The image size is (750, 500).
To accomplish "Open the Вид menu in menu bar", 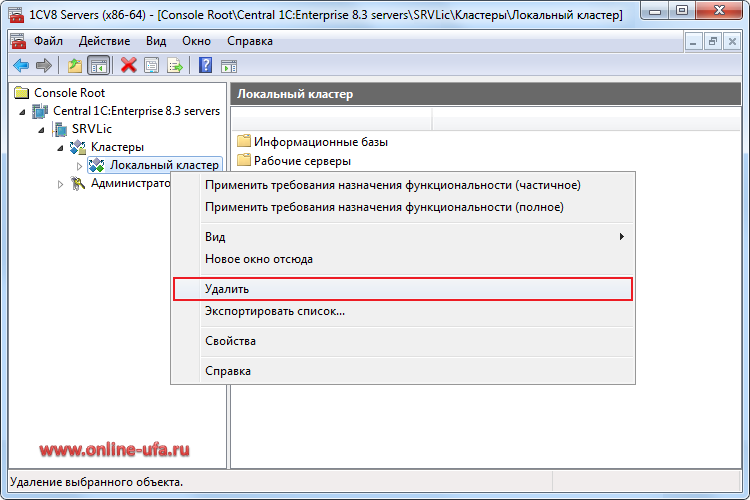I will [156, 41].
